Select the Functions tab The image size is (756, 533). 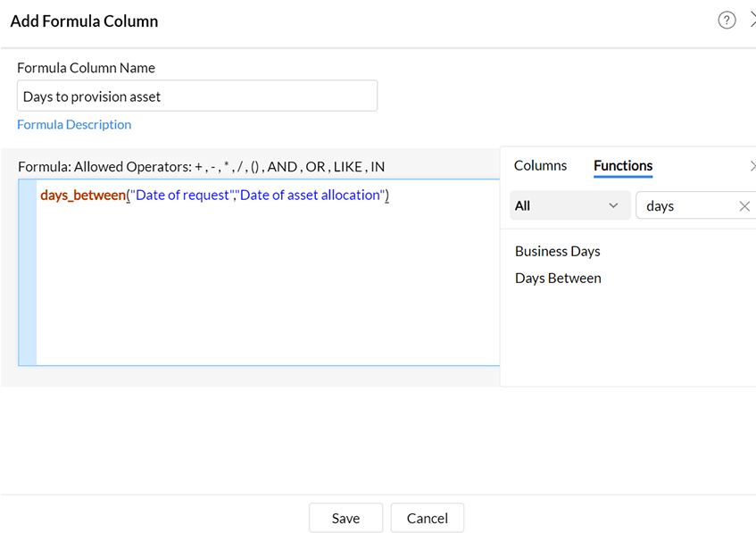click(x=623, y=166)
